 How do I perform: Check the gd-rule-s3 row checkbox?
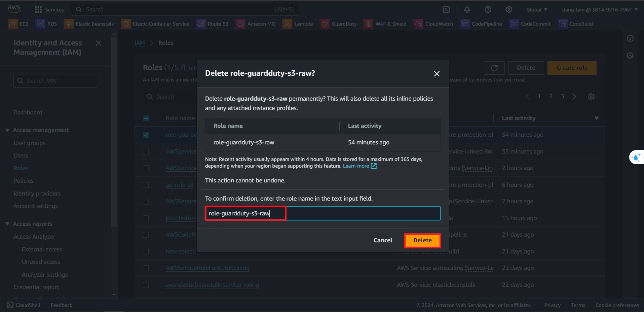coord(146,185)
